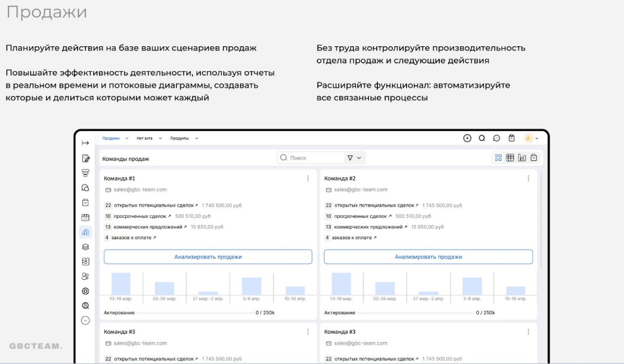Open the Продажи dropdown menu
This screenshot has height=364, width=624.
point(116,138)
